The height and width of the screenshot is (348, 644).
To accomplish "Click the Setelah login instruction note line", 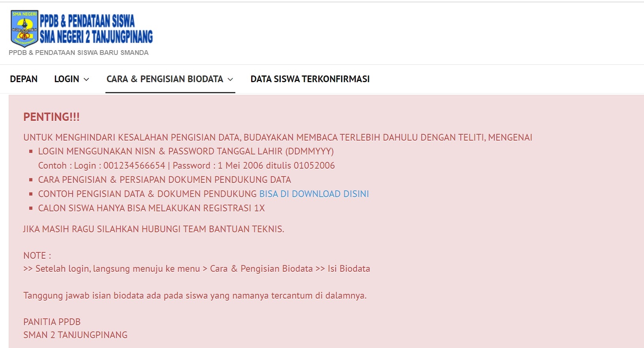I will [x=197, y=269].
